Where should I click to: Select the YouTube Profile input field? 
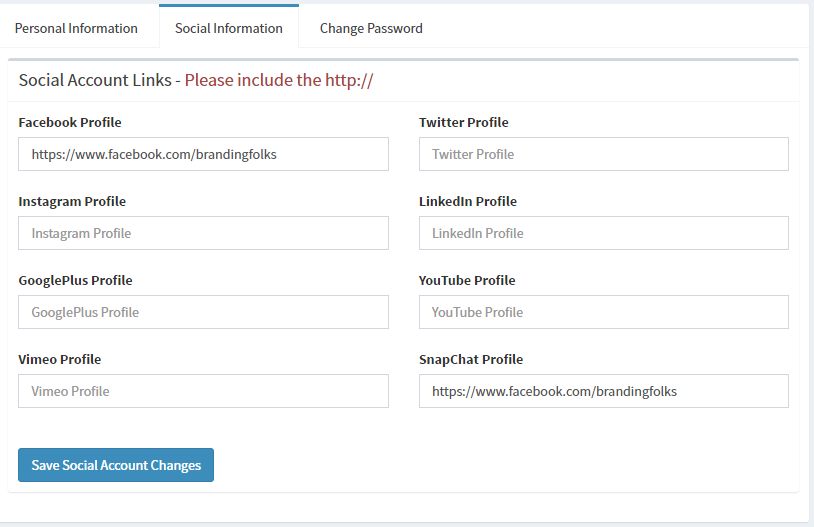click(x=603, y=312)
